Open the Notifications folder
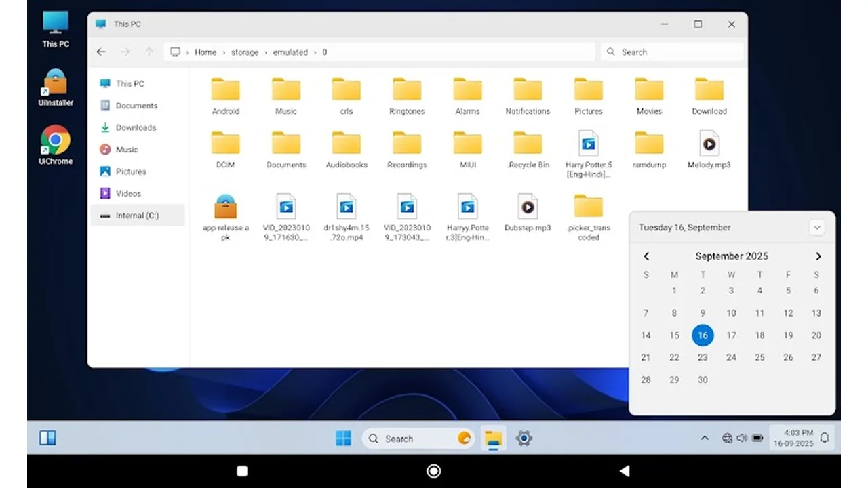868x488 pixels. [528, 96]
